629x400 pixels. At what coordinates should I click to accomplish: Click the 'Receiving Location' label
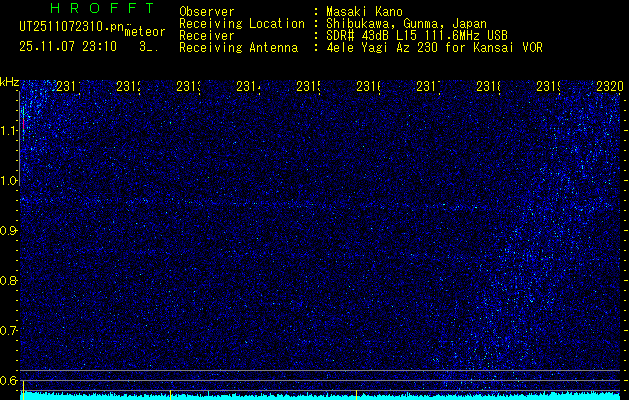242,24
